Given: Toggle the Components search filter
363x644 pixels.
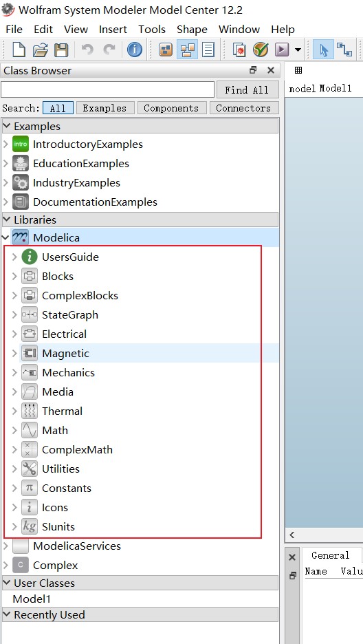Looking at the screenshot, I should 171,109.
